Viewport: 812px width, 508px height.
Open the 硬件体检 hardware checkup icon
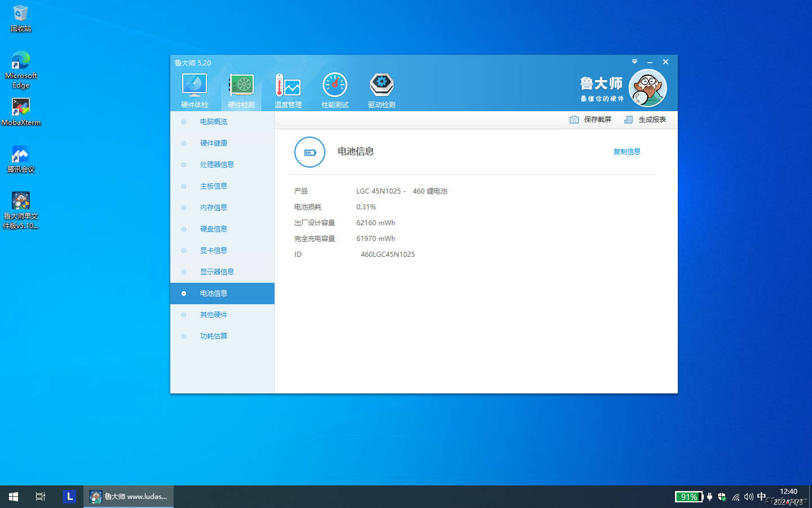click(x=195, y=86)
